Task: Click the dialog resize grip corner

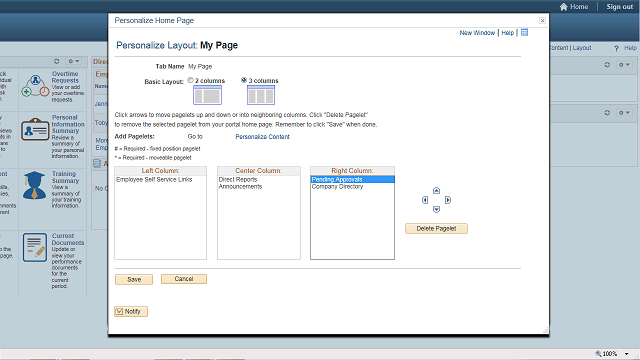Action: 545,330
